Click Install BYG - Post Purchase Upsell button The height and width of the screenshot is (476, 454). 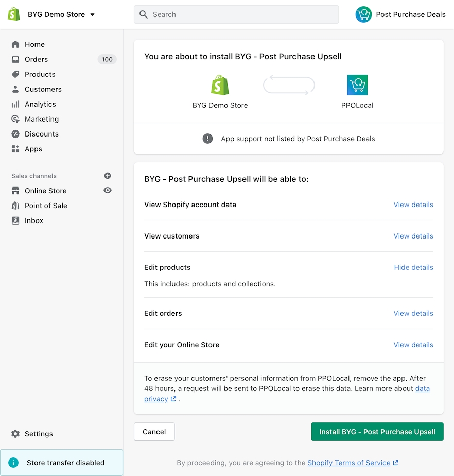coord(377,432)
